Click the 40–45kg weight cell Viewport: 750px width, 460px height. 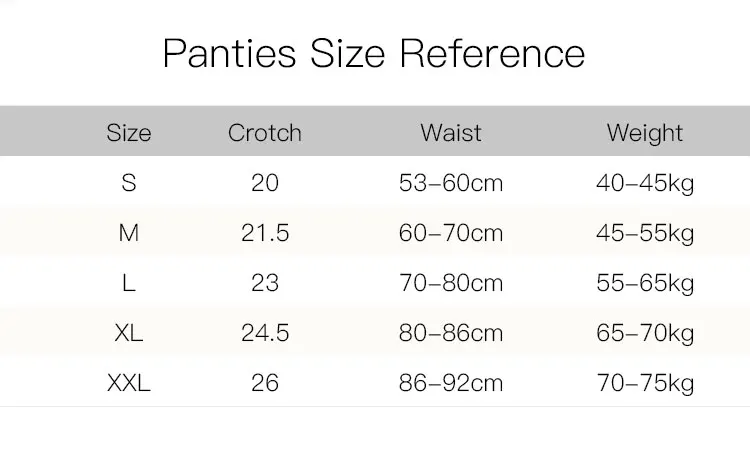coord(645,183)
